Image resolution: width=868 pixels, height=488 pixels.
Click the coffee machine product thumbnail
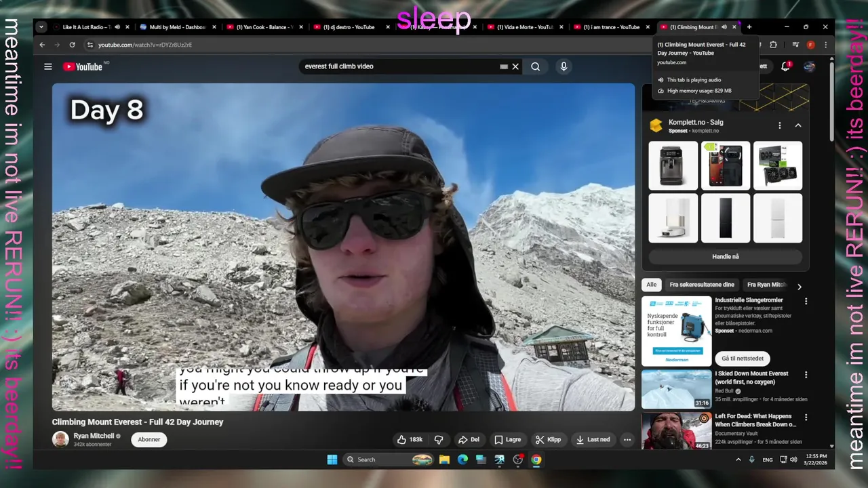pos(673,165)
